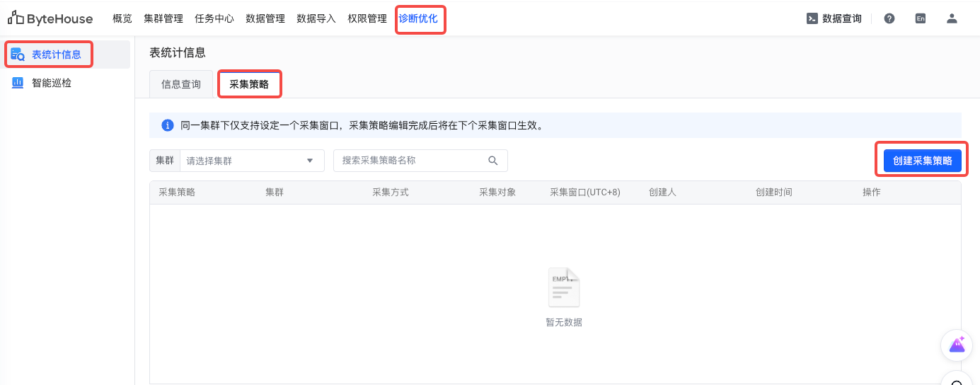Click the 采集策略 column header

(x=177, y=192)
